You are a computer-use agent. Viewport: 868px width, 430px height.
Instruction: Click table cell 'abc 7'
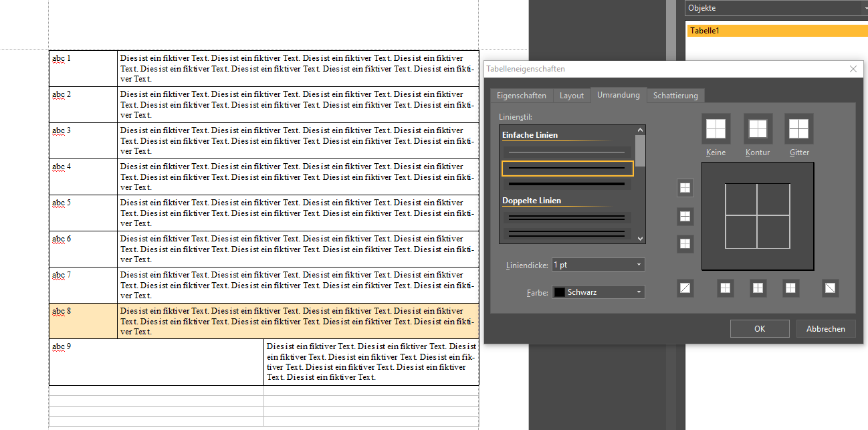point(84,285)
